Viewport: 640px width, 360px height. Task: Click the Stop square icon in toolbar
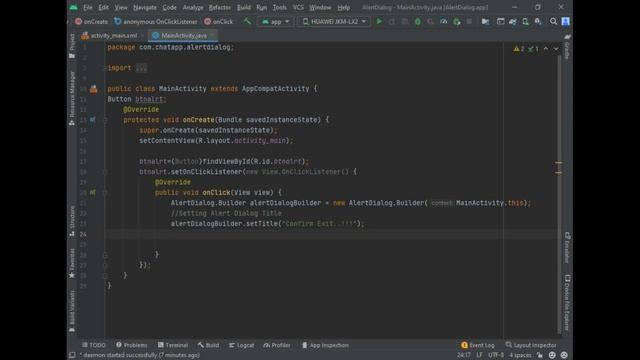point(469,21)
